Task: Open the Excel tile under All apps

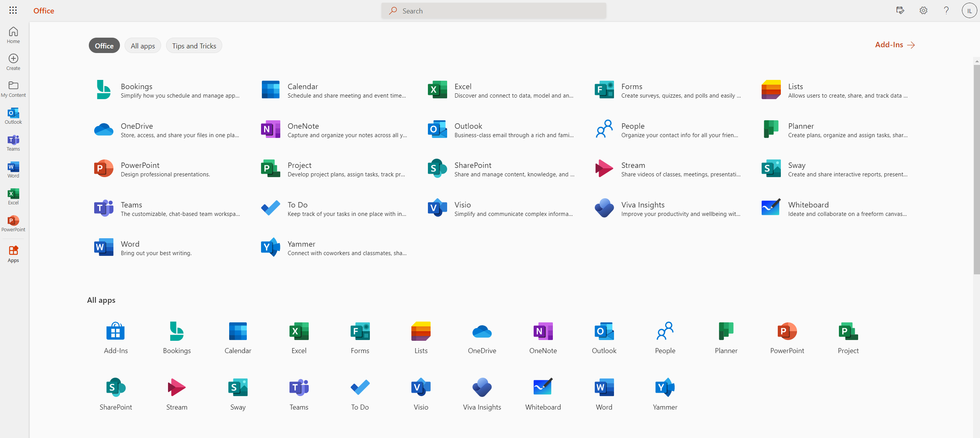Action: [x=299, y=338]
